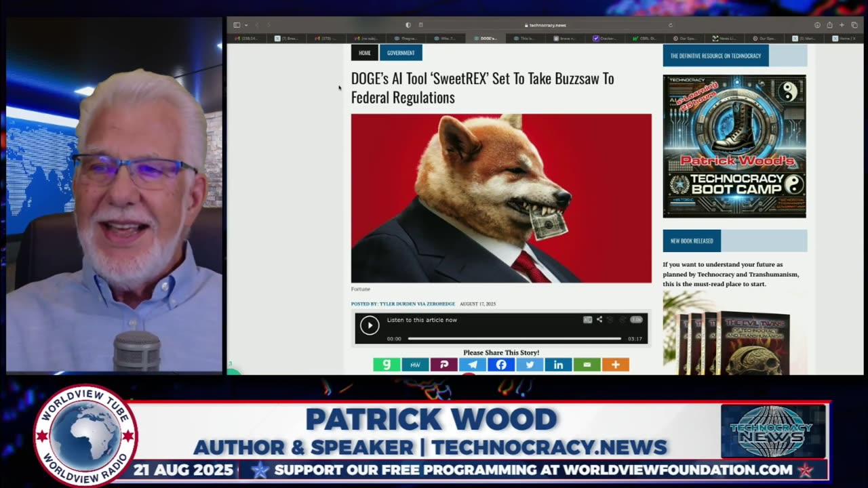868x488 pixels.
Task: Open the DOGE SweetREX article headline
Action: 482,87
